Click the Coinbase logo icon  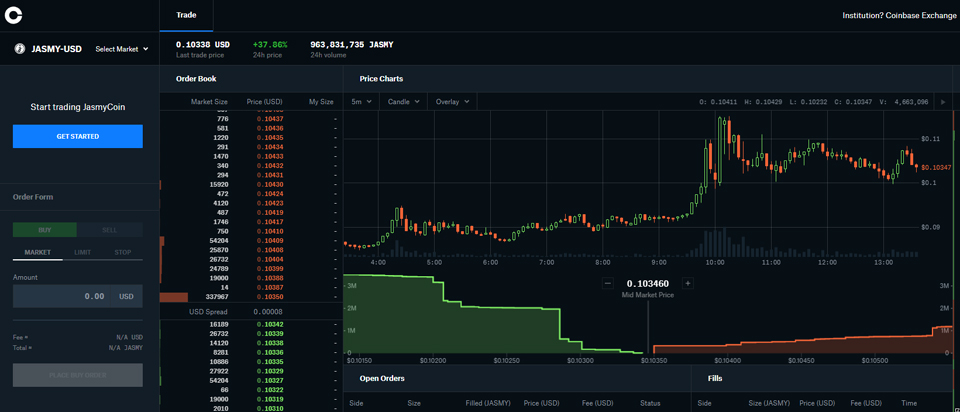16,15
